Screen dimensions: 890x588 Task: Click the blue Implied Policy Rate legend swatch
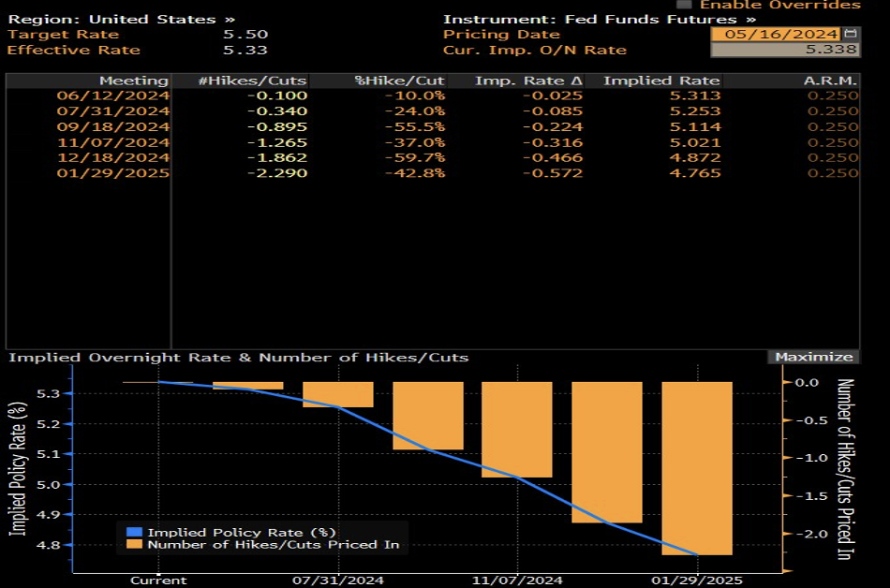click(134, 532)
